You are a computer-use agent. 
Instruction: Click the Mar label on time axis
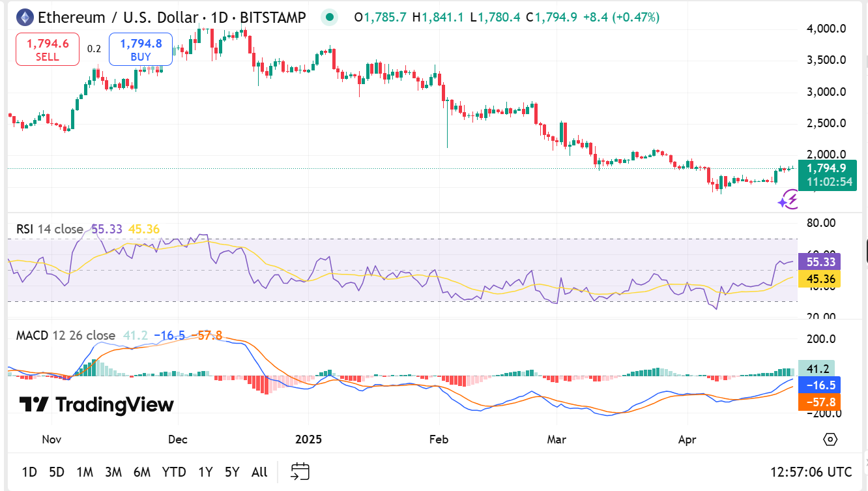556,439
